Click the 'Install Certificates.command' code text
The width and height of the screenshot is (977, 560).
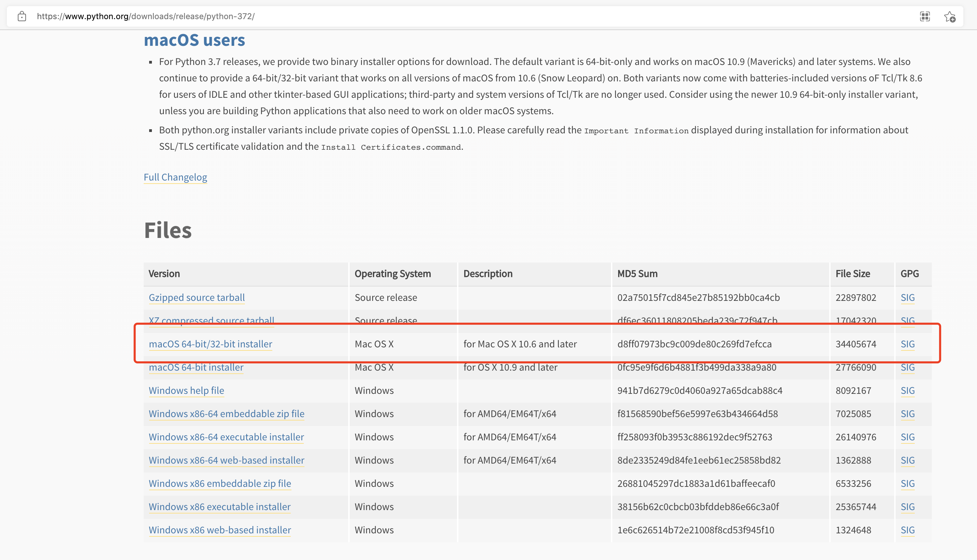pos(391,147)
